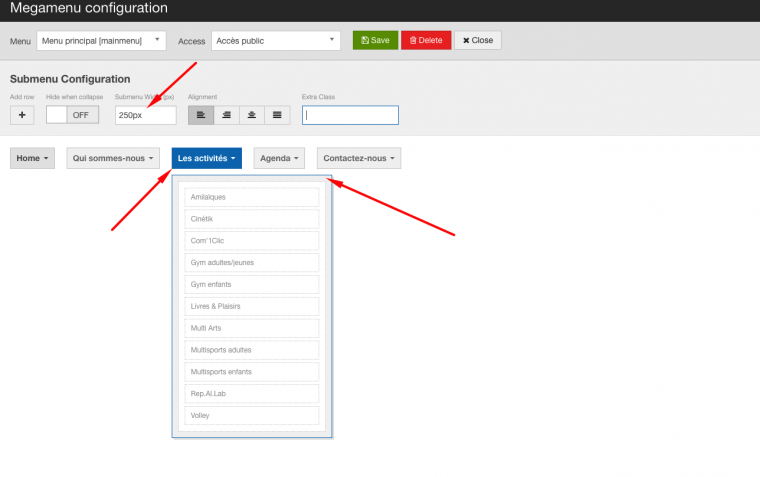Expand the Les activités menu item
760x477 pixels.
click(x=206, y=158)
